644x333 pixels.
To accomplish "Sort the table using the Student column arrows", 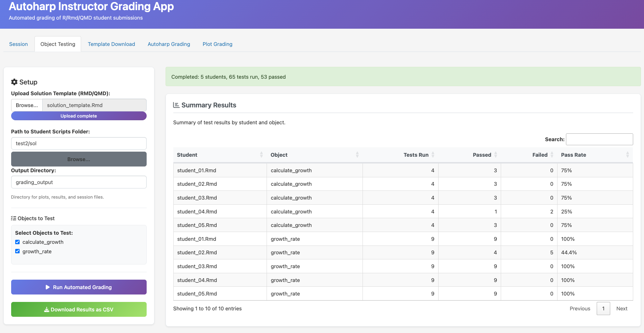I will click(262, 155).
